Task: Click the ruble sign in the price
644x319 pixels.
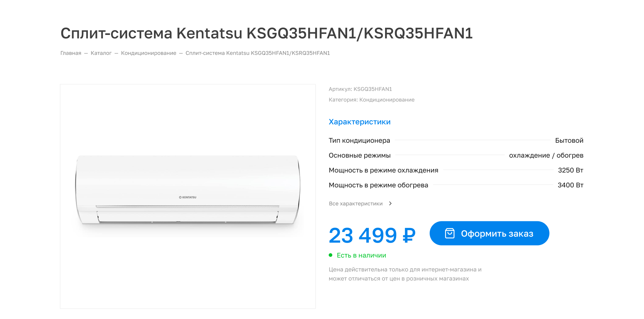Action: [409, 235]
